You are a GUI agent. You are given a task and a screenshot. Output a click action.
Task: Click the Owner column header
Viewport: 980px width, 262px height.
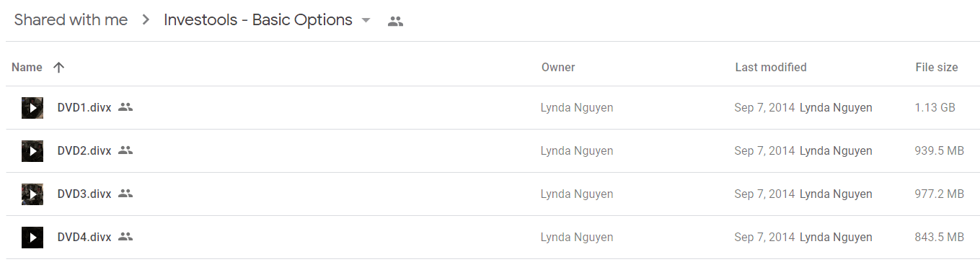[x=558, y=67]
